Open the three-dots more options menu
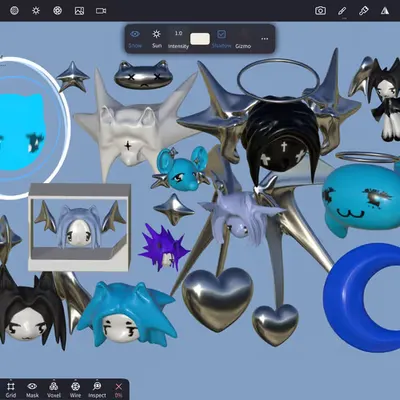Image resolution: width=400 pixels, height=400 pixels. [265, 39]
